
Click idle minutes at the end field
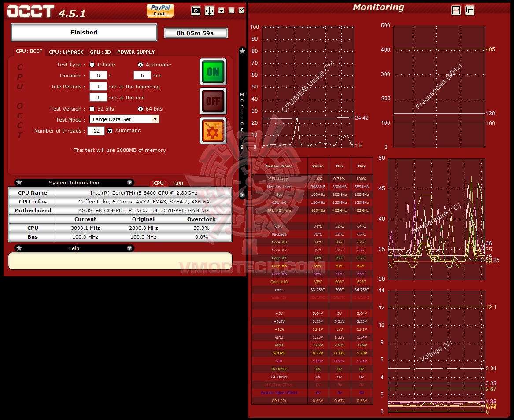[98, 97]
